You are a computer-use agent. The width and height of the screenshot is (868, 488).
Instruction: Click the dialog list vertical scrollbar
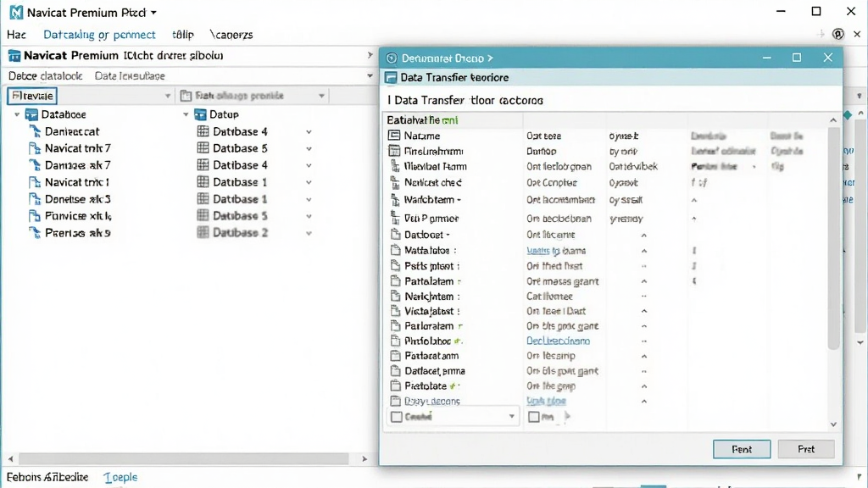(833, 238)
